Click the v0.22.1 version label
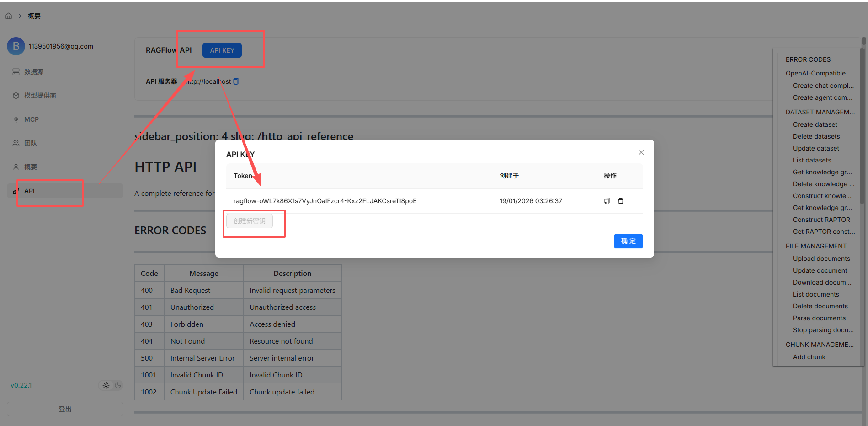 21,385
